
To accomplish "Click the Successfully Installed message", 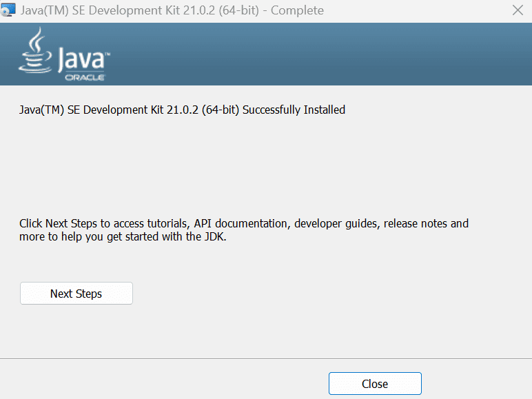I will pyautogui.click(x=183, y=110).
